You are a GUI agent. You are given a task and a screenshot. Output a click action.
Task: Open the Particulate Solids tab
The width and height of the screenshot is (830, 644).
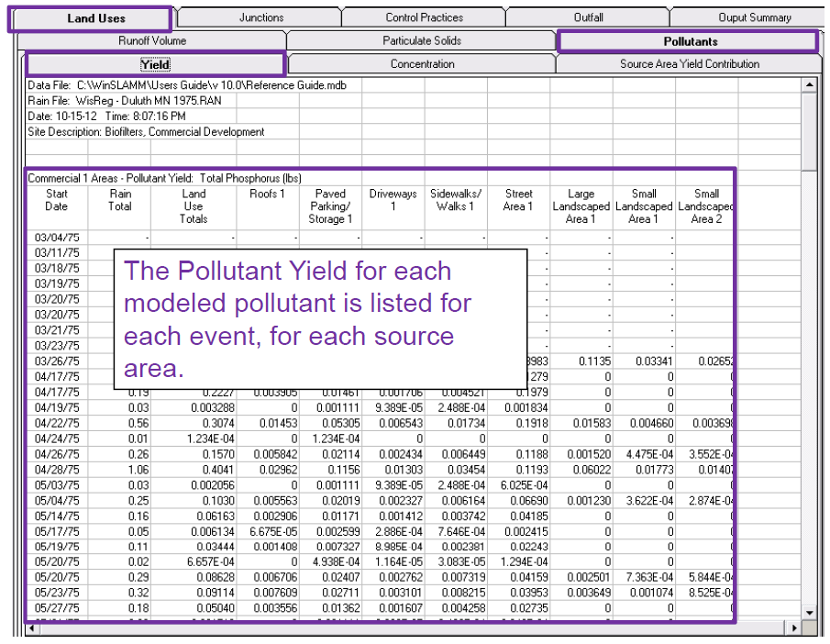[422, 41]
